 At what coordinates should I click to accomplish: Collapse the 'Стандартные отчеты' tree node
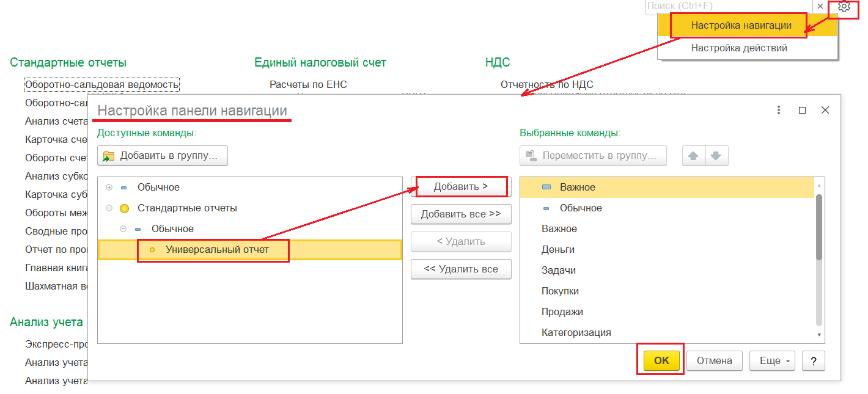coord(109,208)
